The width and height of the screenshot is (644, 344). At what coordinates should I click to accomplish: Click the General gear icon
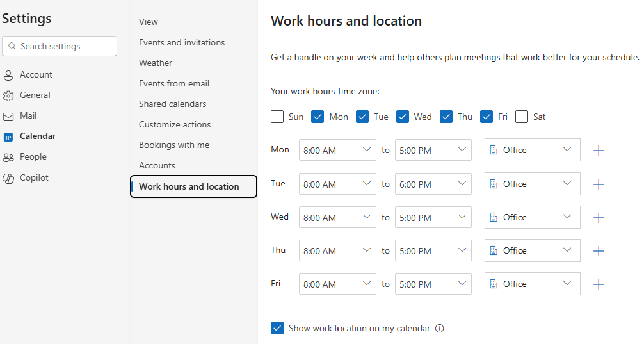(8, 95)
